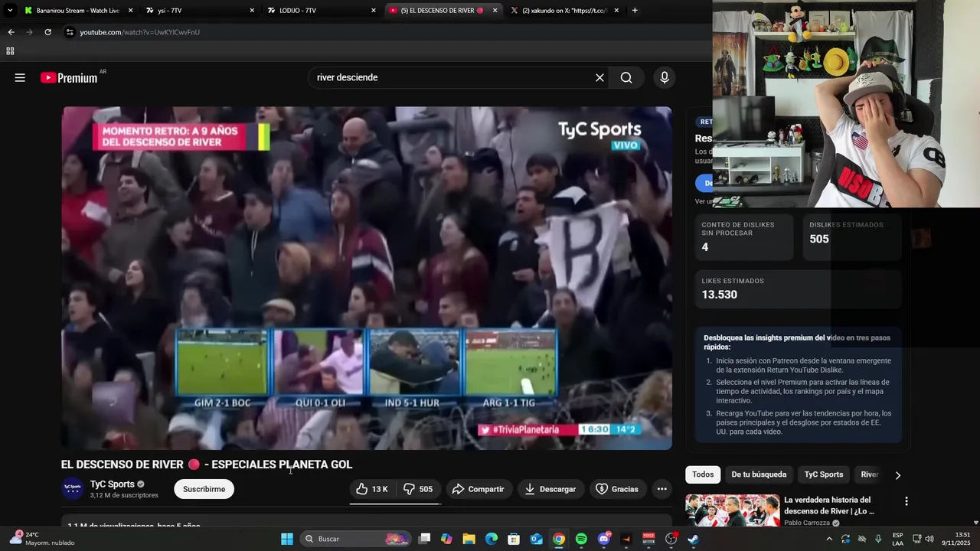
Task: Switch to the LODIJO - 7TV tab
Action: [322, 11]
